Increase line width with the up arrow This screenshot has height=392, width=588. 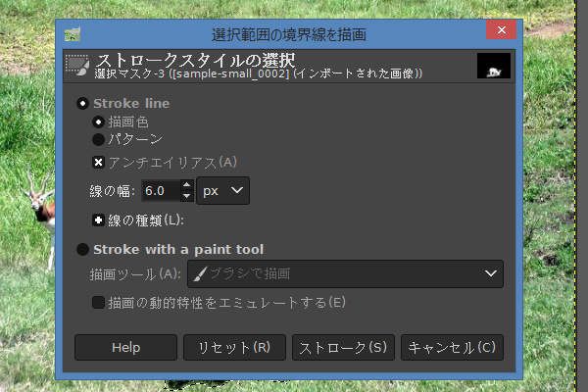pyautogui.click(x=186, y=185)
